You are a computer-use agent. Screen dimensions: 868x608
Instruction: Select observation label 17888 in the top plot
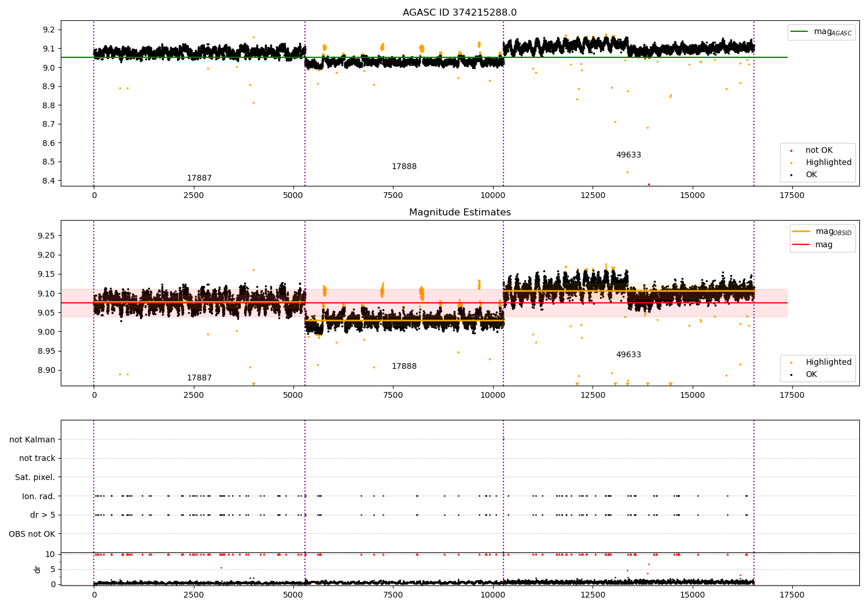coord(404,167)
